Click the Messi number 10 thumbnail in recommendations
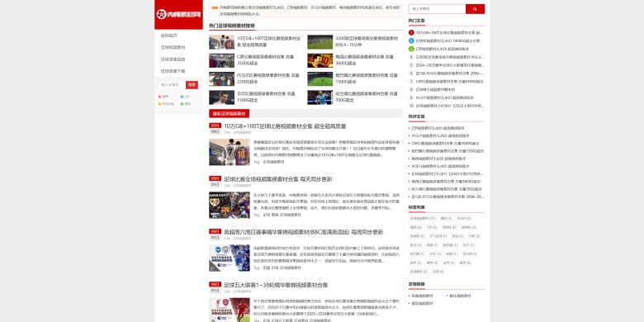 (x=320, y=60)
